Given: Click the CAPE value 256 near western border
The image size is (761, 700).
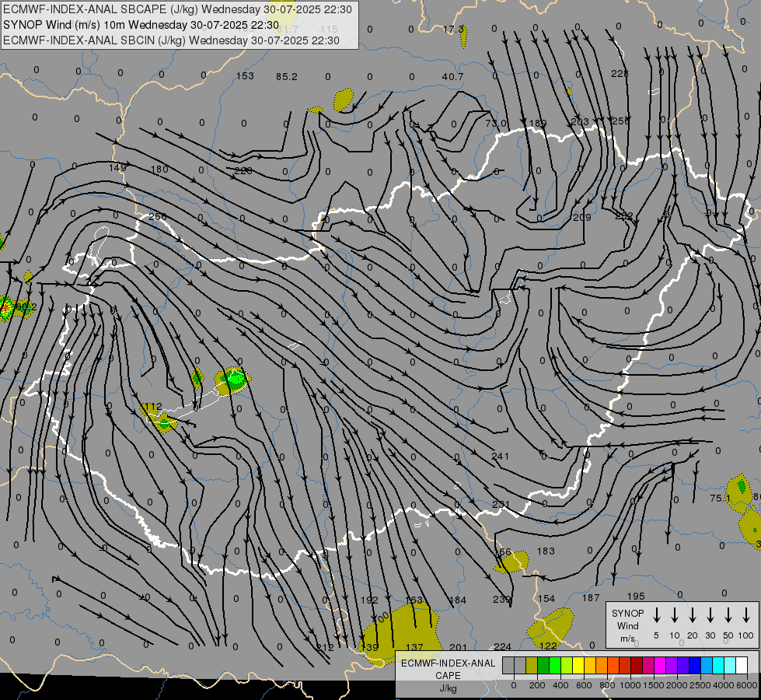Looking at the screenshot, I should tap(158, 217).
